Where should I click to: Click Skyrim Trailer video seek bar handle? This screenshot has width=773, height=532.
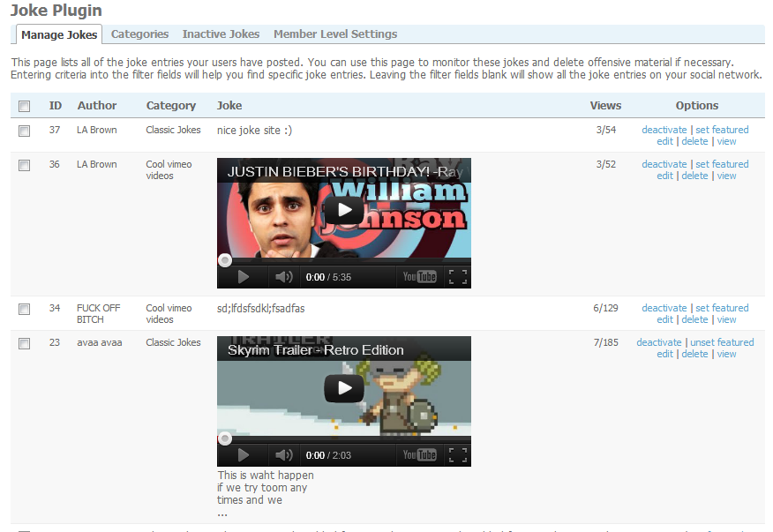click(225, 438)
